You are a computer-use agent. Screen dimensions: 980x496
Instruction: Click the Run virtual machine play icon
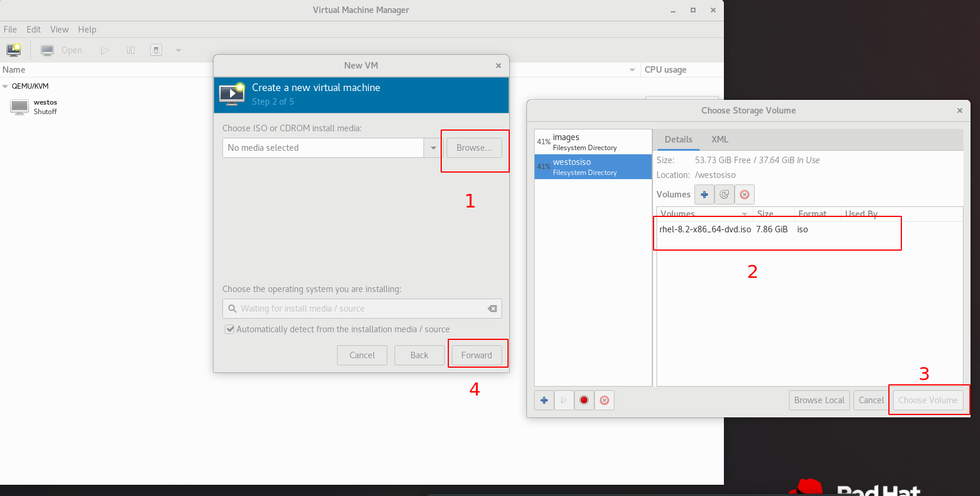pyautogui.click(x=105, y=50)
